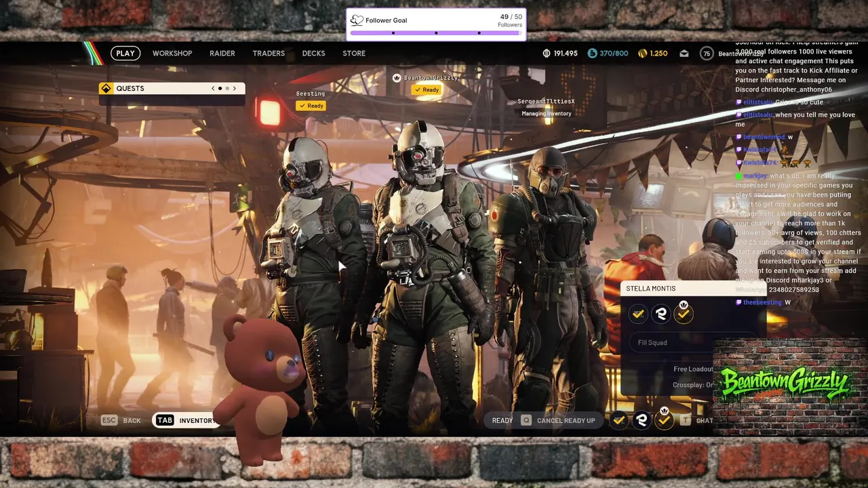Viewport: 868px width, 488px height.
Task: Click the SergeantTlttiesX player name
Action: [546, 102]
